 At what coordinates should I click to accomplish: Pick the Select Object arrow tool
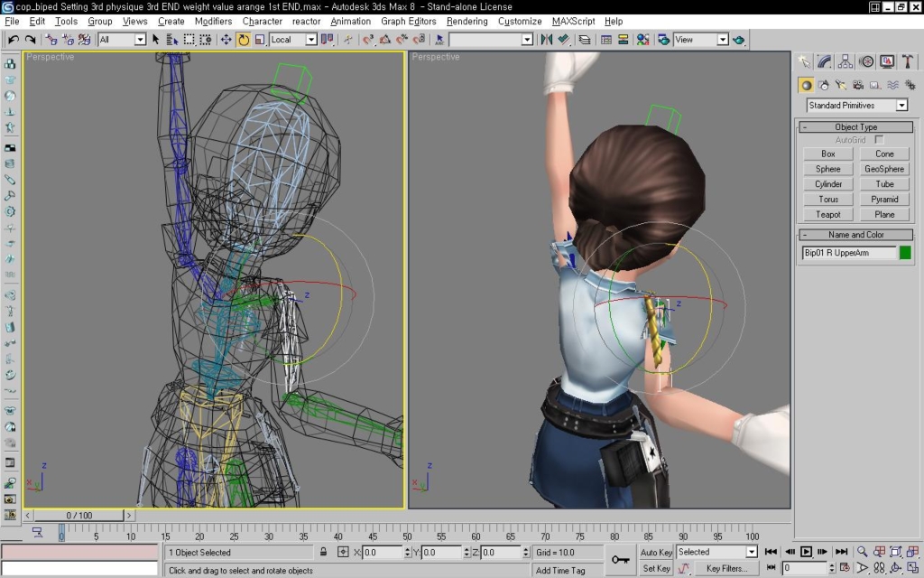tap(155, 40)
